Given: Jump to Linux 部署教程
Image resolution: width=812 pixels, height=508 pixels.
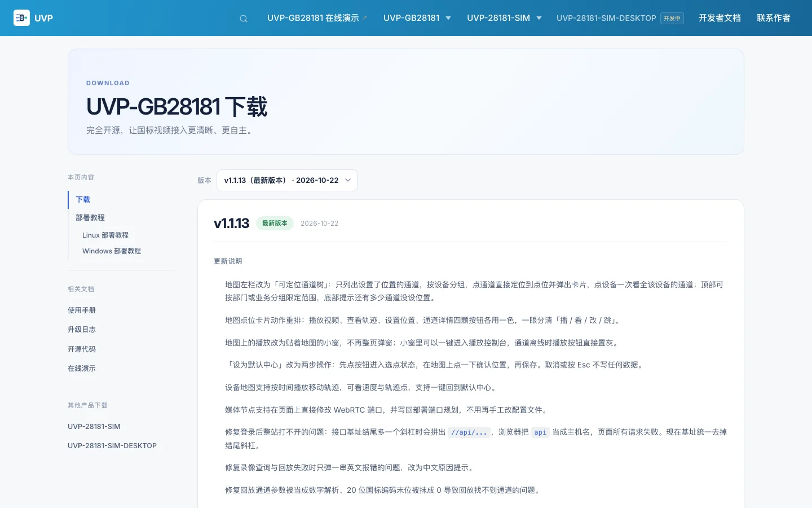Looking at the screenshot, I should pos(105,235).
